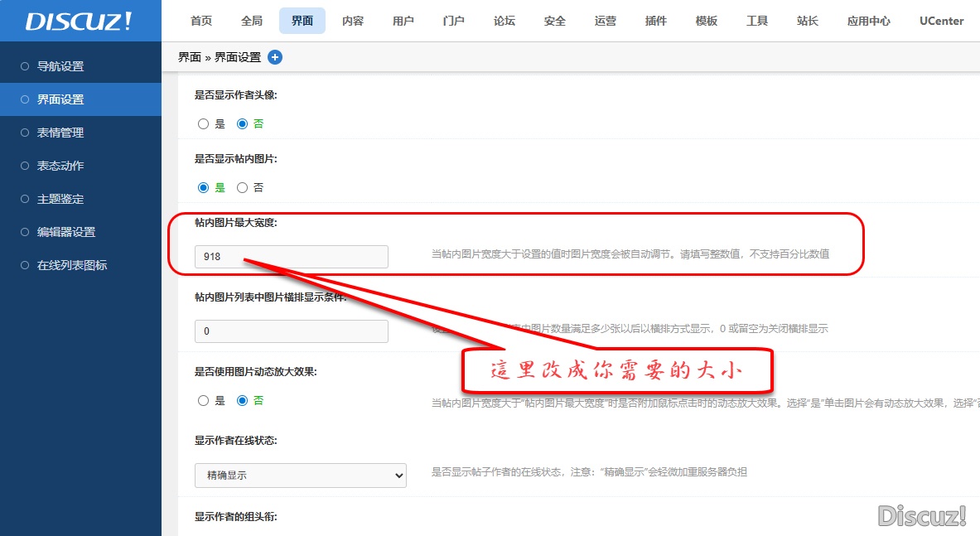The width and height of the screenshot is (980, 536).
Task: Click the DISCUZ! logo in header
Action: [x=79, y=22]
